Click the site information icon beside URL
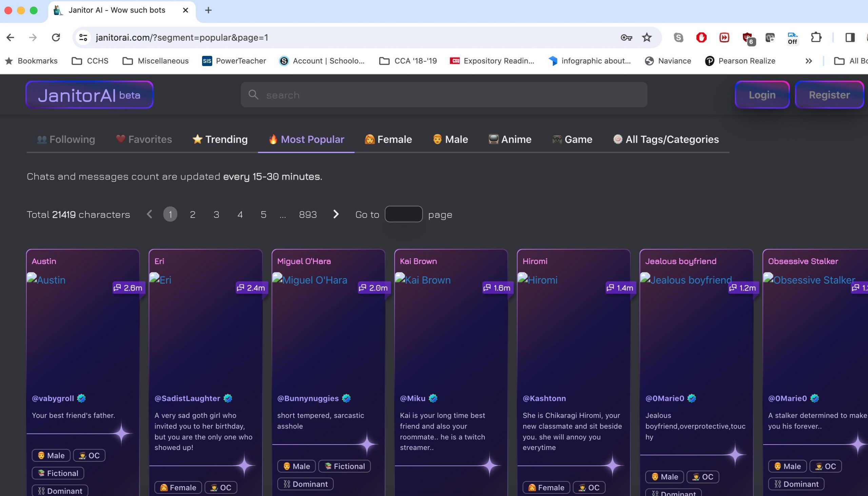868x496 pixels. [x=83, y=38]
